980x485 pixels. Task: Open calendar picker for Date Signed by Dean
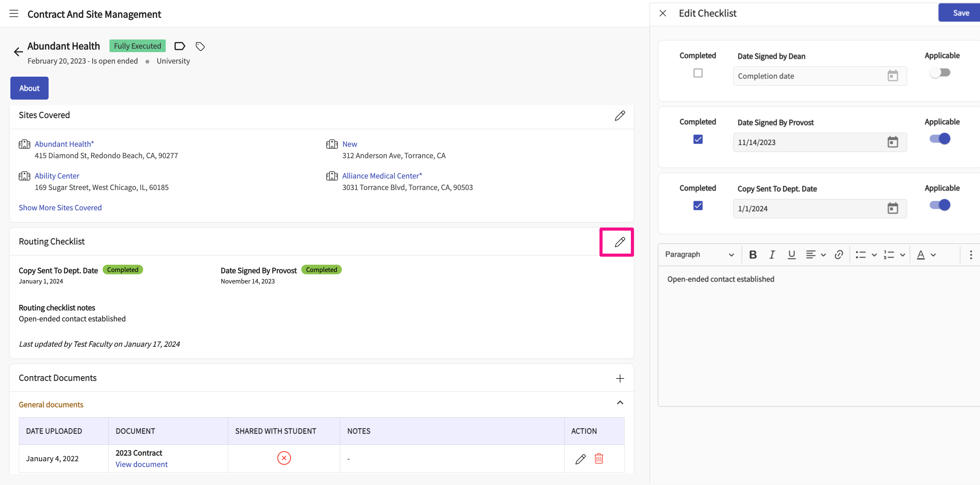pos(892,76)
